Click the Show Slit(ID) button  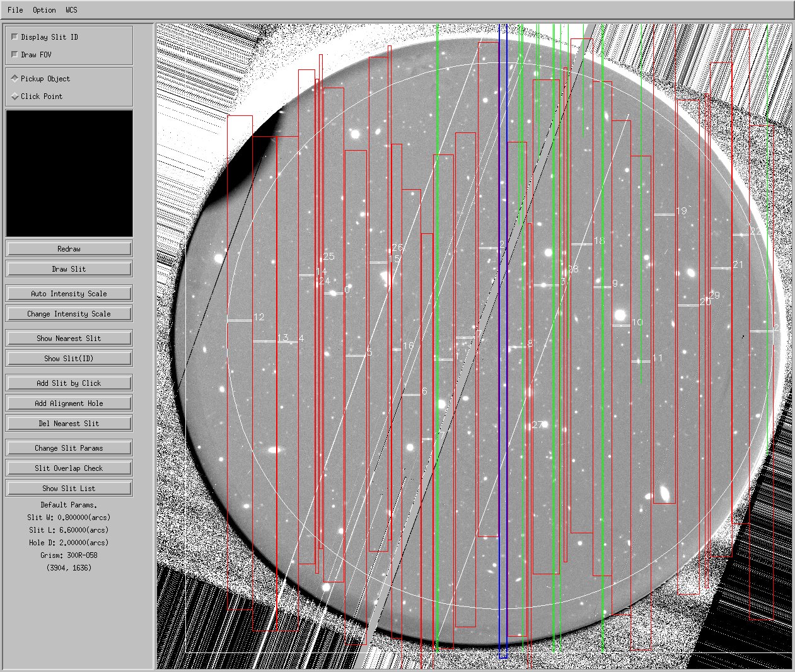[69, 358]
